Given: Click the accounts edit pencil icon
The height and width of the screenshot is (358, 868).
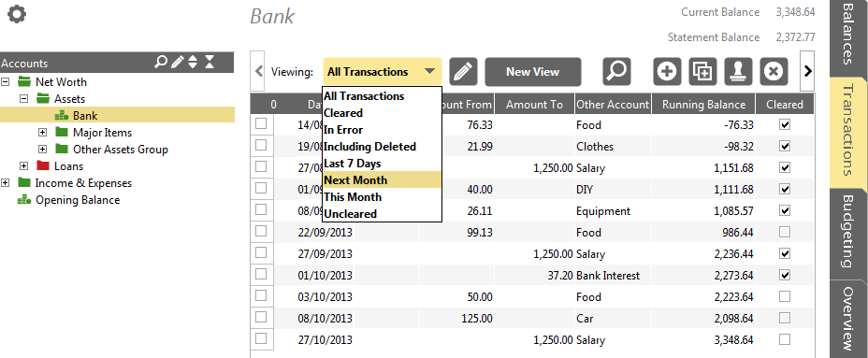Looking at the screenshot, I should pos(177,62).
